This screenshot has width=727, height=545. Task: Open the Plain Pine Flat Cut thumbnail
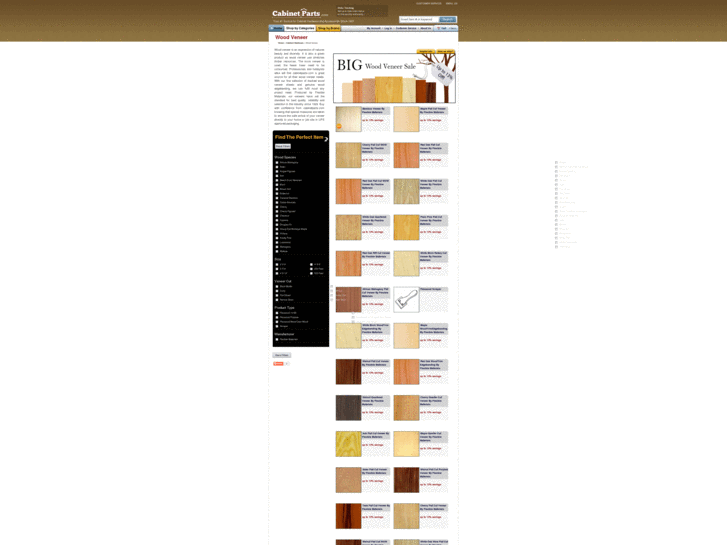click(406, 227)
